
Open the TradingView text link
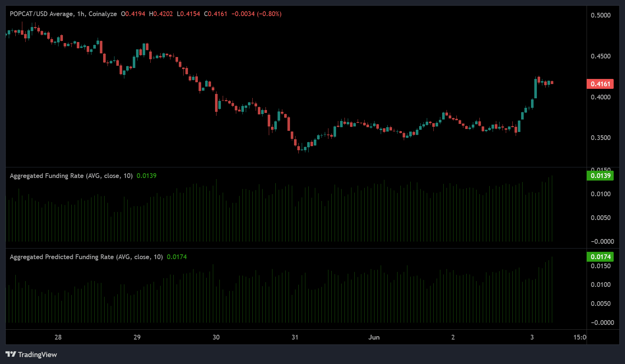[37, 354]
